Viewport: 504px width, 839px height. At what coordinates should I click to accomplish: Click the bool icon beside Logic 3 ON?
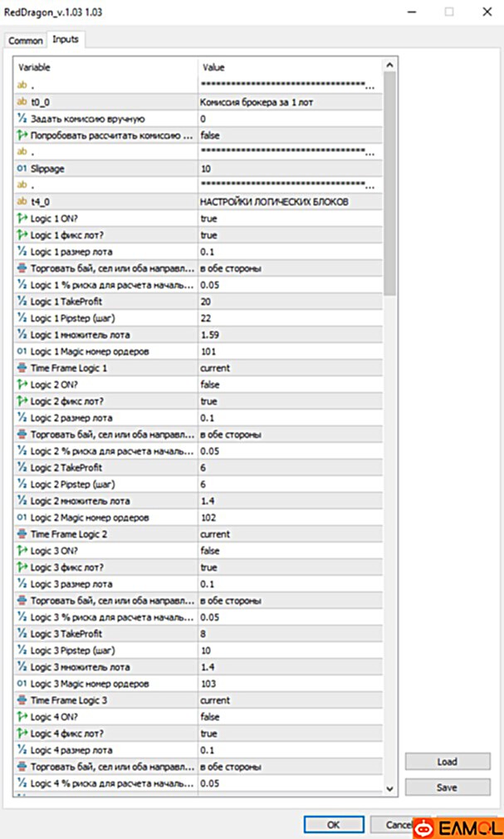click(x=22, y=550)
